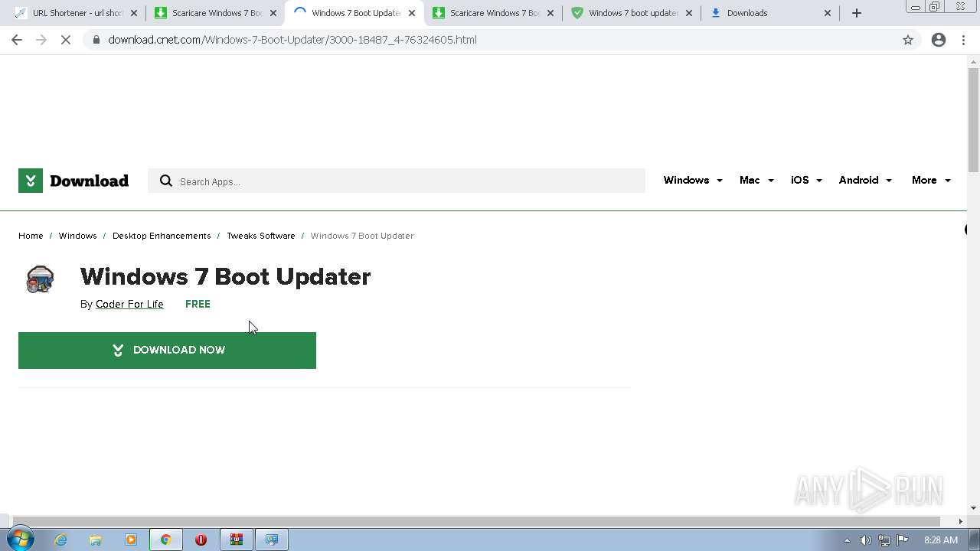Screen dimensions: 980x551
Task: Close the green-shield Windows 7 boot updater tab
Action: 689,13
